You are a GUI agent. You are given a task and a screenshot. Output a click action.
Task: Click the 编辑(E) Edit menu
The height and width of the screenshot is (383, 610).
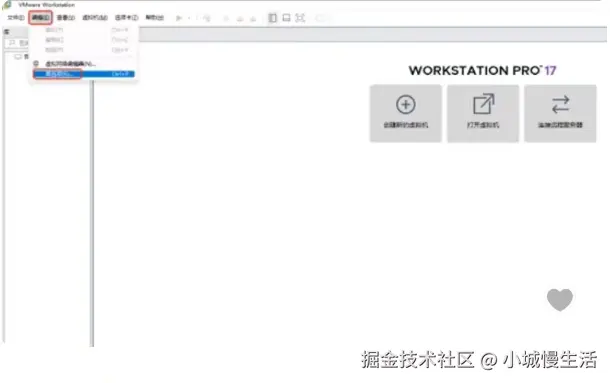[x=40, y=18]
